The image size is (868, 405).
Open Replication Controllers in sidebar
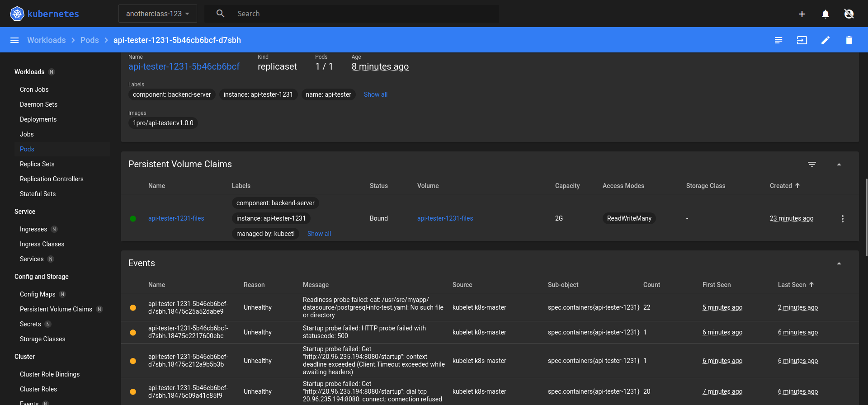[52, 179]
